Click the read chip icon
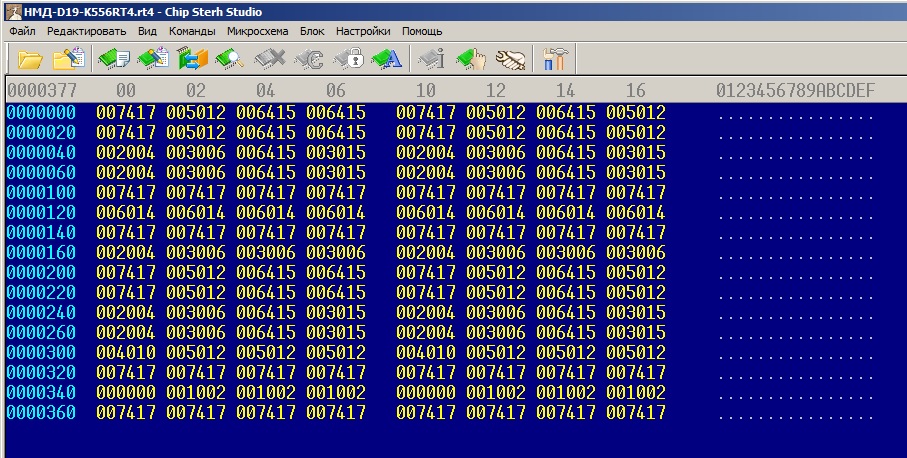 [114, 59]
